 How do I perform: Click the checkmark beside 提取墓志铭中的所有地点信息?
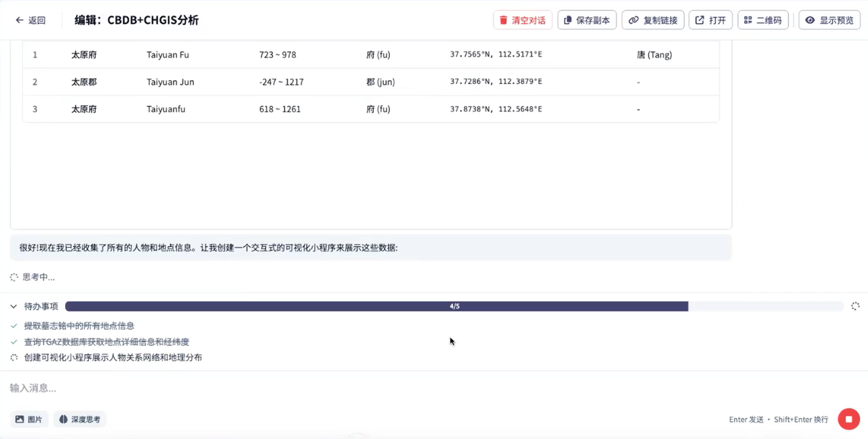click(14, 326)
